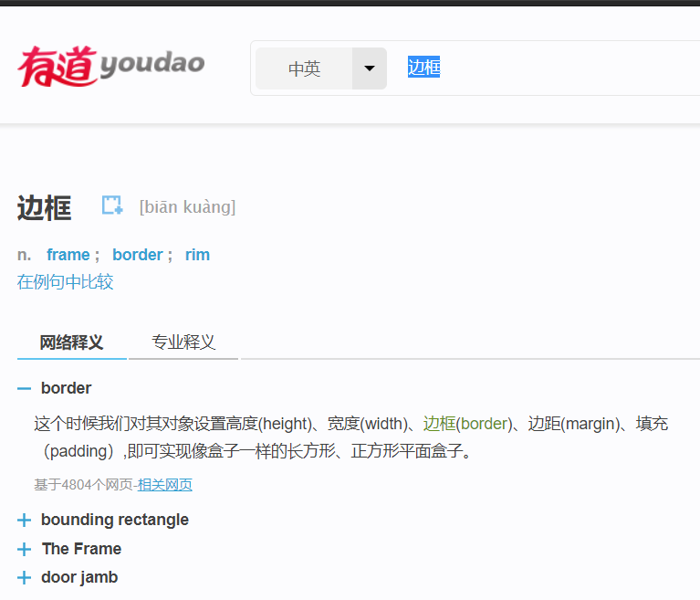Expand bounding rectangle using its plus icon
This screenshot has width=700, height=600.
24,521
